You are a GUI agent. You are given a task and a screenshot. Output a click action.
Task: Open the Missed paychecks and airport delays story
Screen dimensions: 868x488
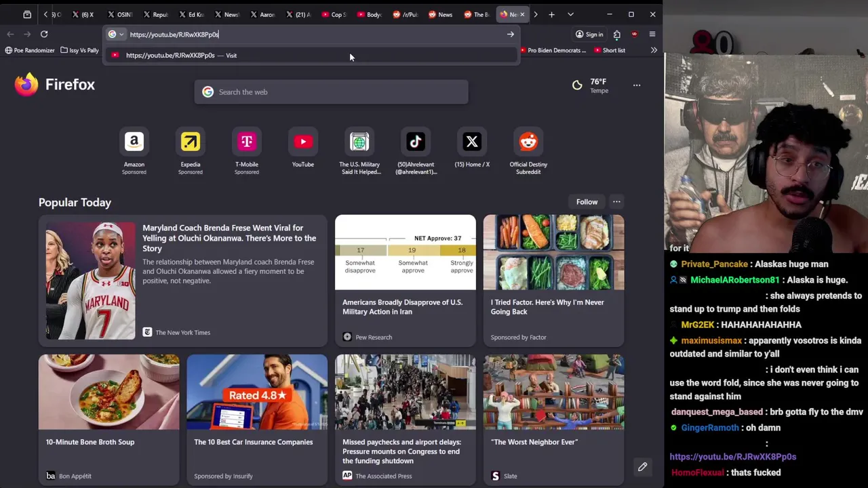point(406,420)
